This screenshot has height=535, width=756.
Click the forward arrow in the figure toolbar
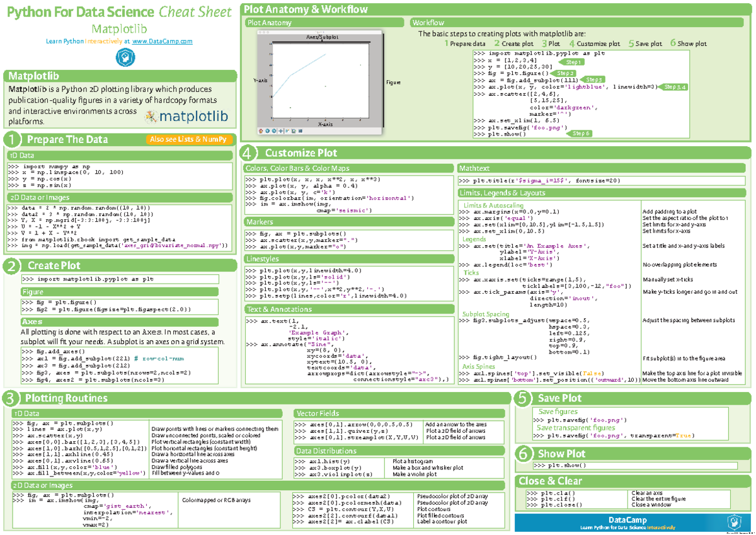[x=273, y=131]
